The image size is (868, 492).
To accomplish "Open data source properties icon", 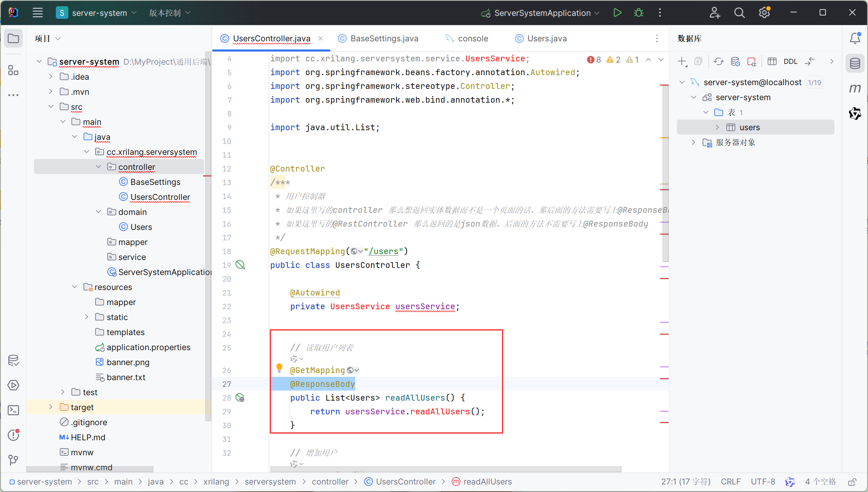I will (735, 62).
